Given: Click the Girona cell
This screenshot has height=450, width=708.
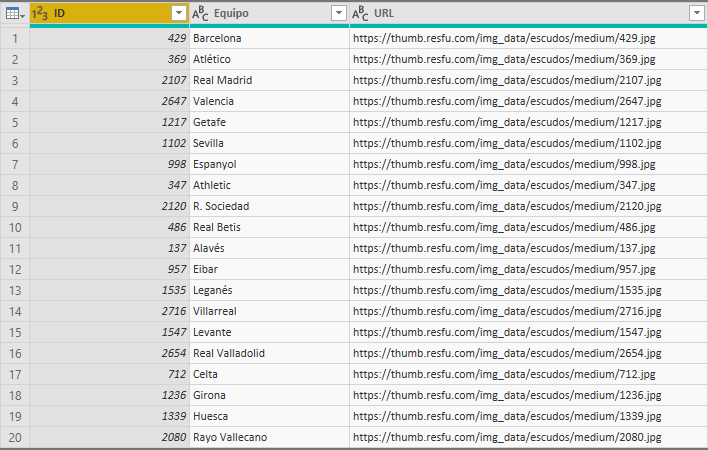Looking at the screenshot, I should click(x=269, y=395).
